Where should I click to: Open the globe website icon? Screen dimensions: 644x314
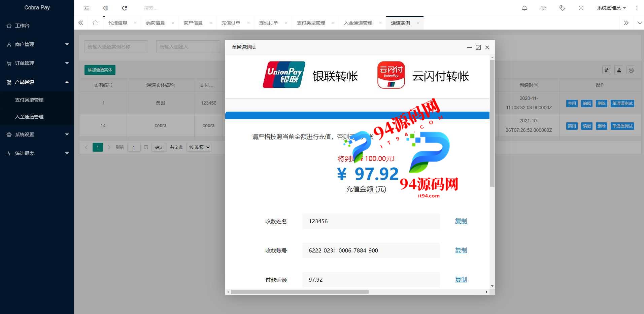pos(106,8)
